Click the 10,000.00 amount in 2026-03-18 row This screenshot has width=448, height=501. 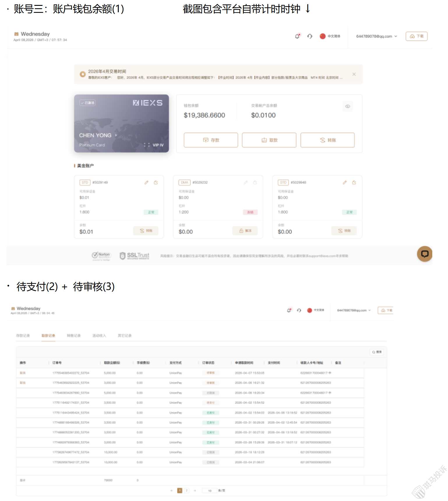click(111, 452)
